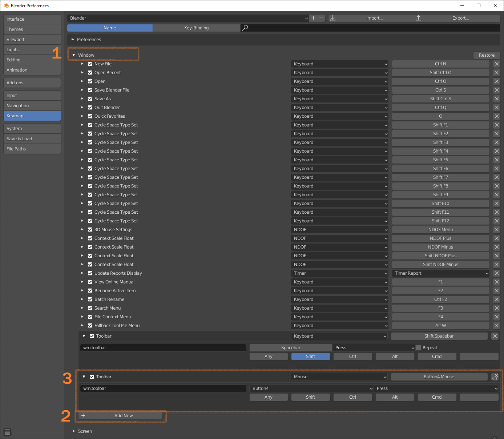This screenshot has width=504, height=439.
Task: Select the File Paths section
Action: (x=32, y=149)
